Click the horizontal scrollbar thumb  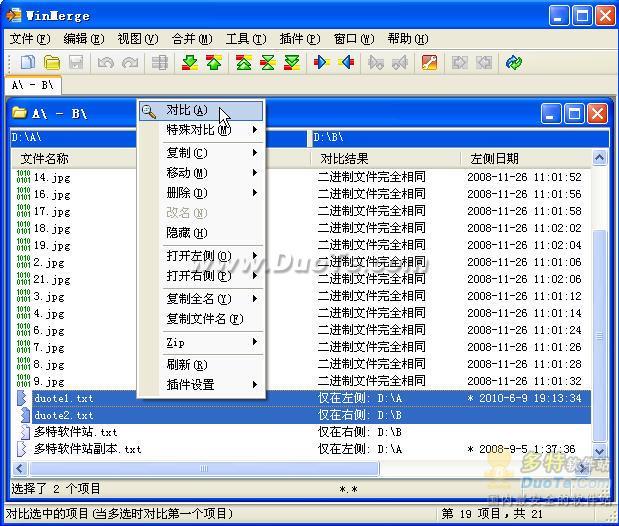(x=204, y=469)
